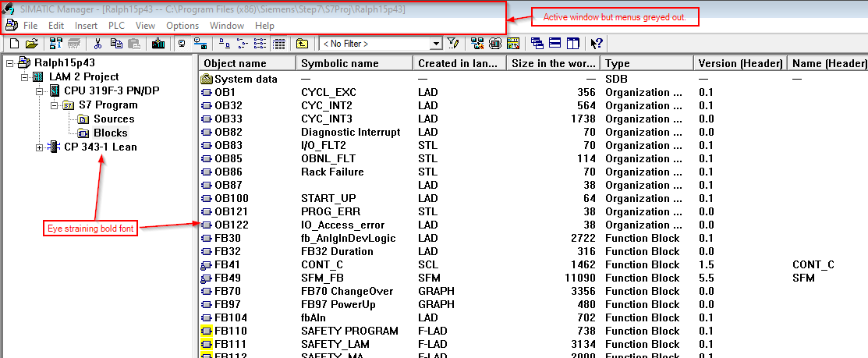868x358 pixels.
Task: Collapse the S7 Program node
Action: click(x=53, y=105)
